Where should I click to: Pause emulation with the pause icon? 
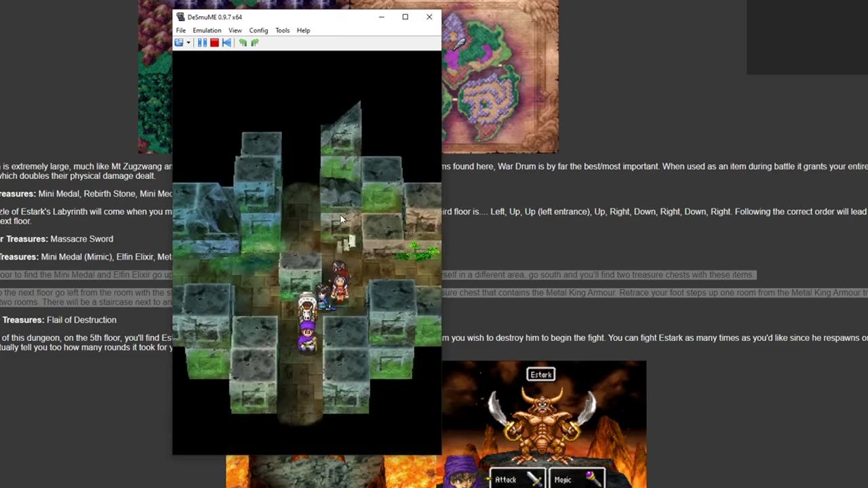pyautogui.click(x=202, y=43)
